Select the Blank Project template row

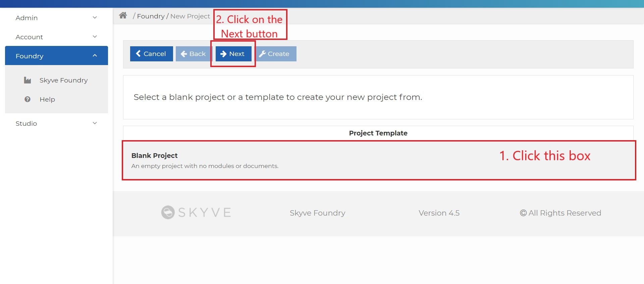point(378,160)
